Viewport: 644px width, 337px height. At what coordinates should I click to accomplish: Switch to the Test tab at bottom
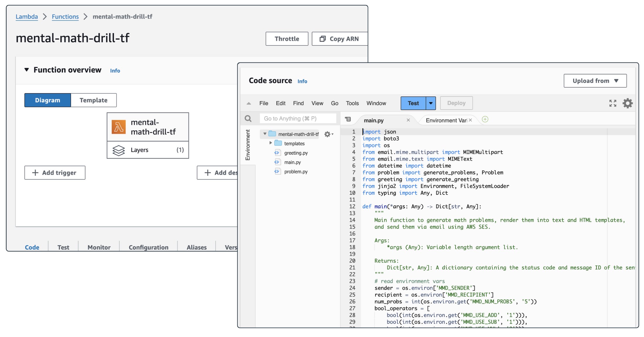63,247
